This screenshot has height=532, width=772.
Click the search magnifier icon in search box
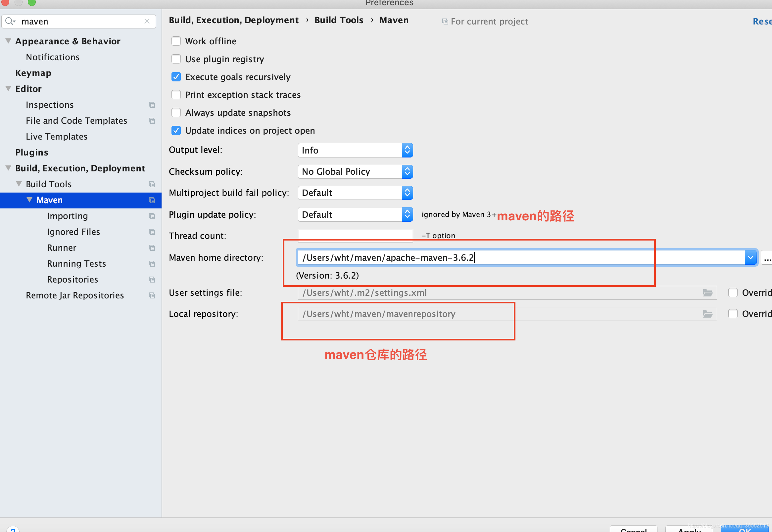(x=10, y=21)
